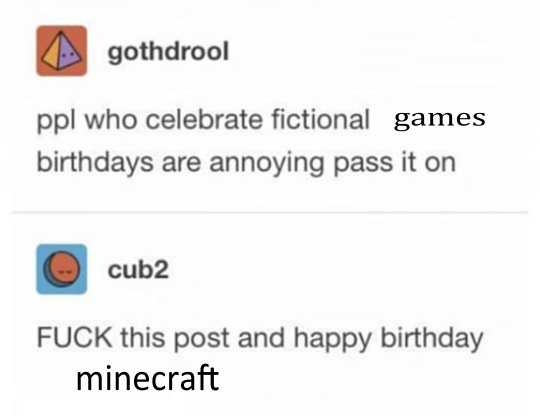This screenshot has width=540, height=416.
Task: Click the word "birthday" in cub2's reply
Action: tap(432, 338)
